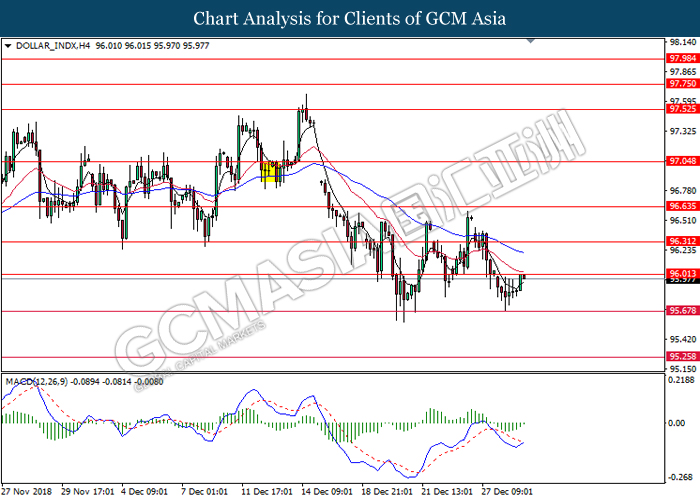Click the dropdown triangle beside DOLLAR_INDX,H4
This screenshot has height=500, width=700.
click(x=8, y=46)
